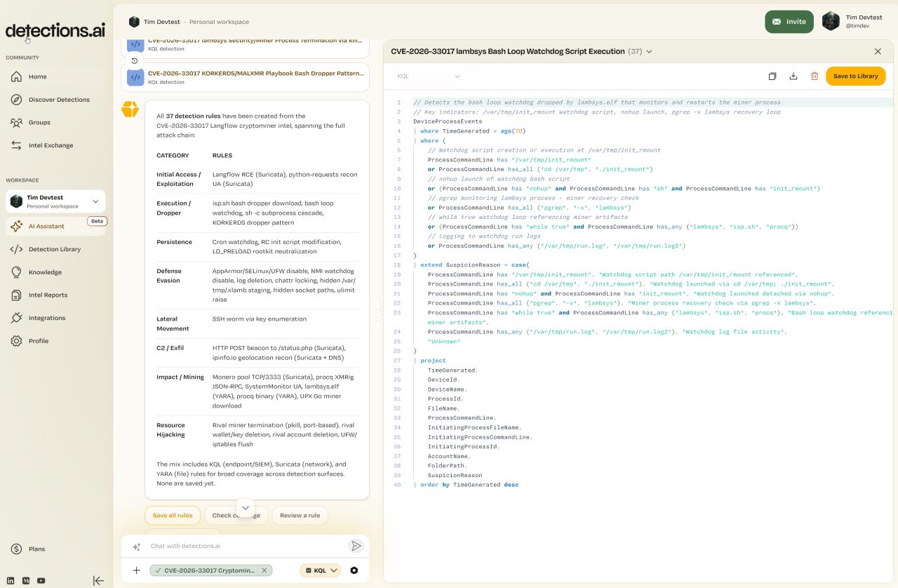Click the Invite button
The image size is (898, 588).
coord(789,22)
